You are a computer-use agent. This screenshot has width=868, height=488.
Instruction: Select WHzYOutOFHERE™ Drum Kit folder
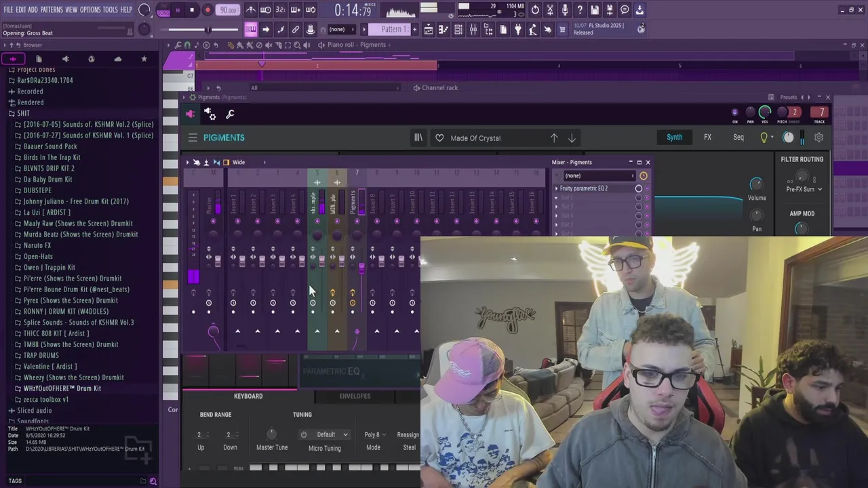62,388
